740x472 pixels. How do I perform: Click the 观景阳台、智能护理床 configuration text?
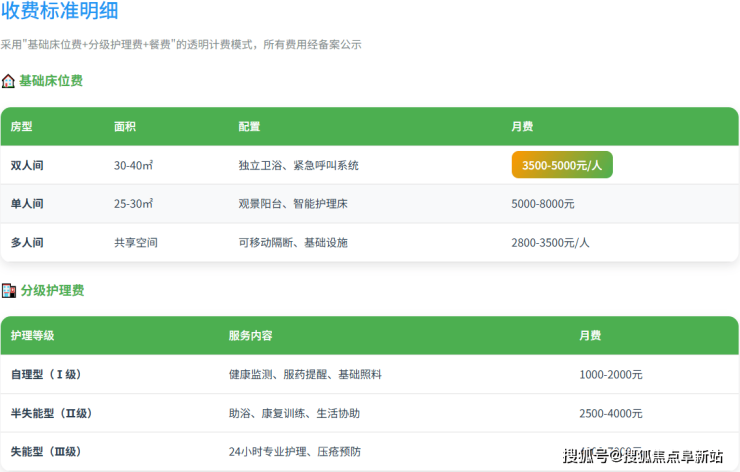(x=293, y=204)
